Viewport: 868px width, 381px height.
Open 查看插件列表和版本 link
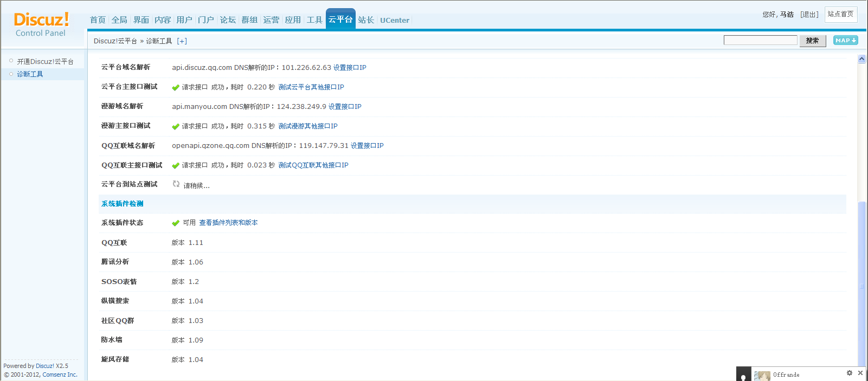(228, 223)
